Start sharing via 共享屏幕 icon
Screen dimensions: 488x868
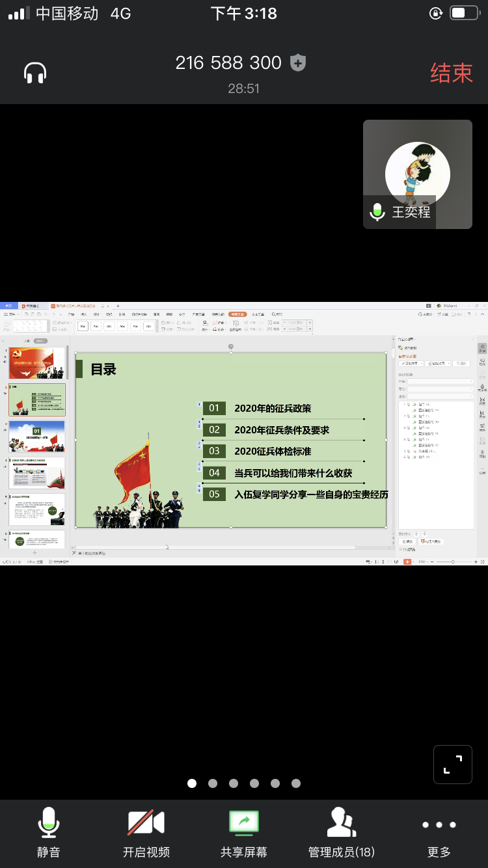pyautogui.click(x=243, y=832)
